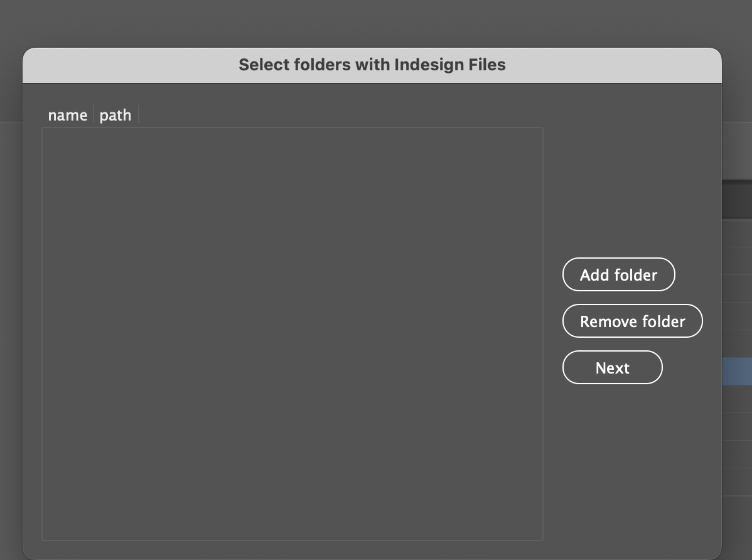Click the header row space right of path column
752x560 pixels.
(x=339, y=116)
